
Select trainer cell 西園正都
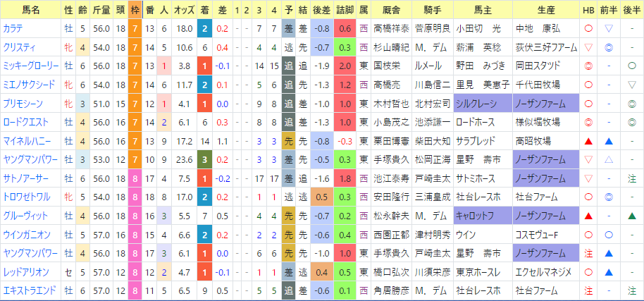390,235
